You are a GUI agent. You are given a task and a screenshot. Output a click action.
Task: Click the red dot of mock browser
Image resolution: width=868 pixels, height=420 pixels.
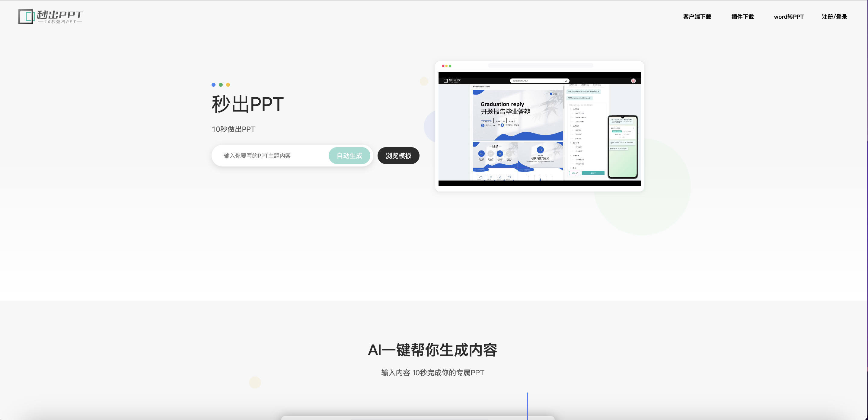click(443, 66)
